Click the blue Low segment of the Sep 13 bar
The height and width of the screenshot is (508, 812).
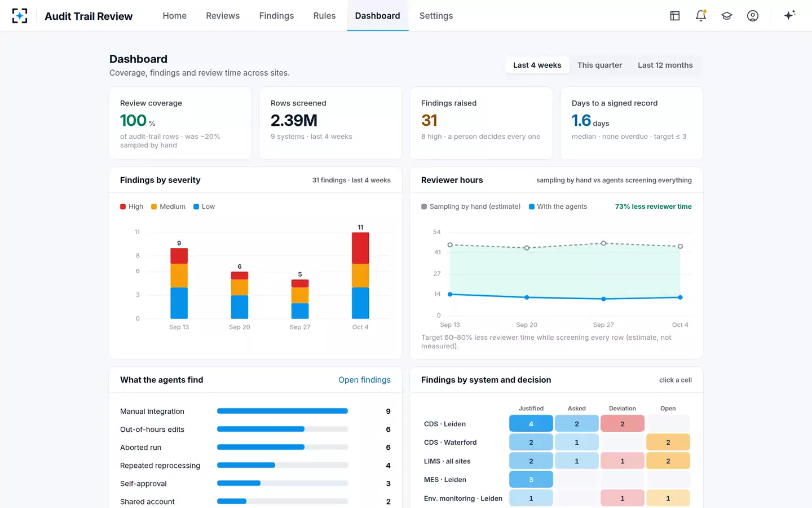(179, 303)
